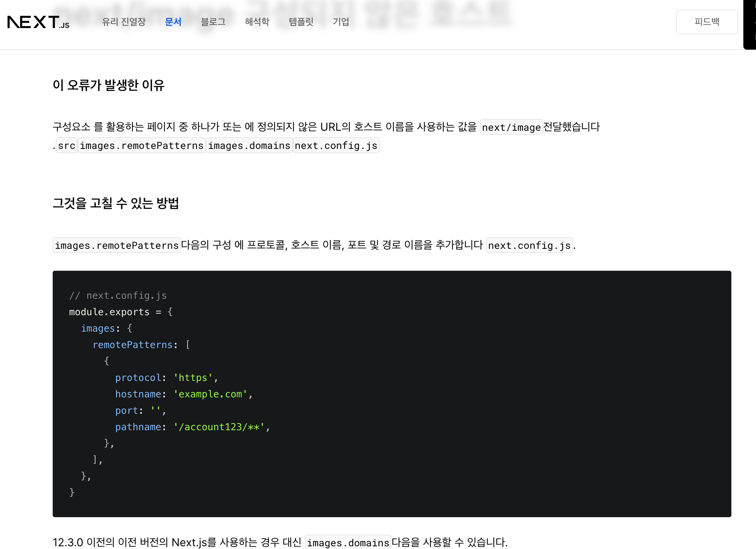Click next.config.js code above the code block
Viewport: 756px width, 549px height.
[x=529, y=245]
